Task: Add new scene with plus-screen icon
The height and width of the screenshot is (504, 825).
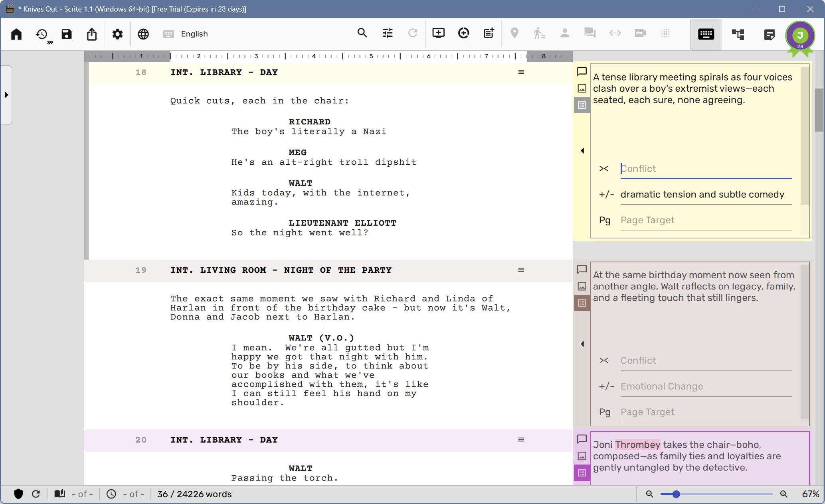Action: point(438,33)
